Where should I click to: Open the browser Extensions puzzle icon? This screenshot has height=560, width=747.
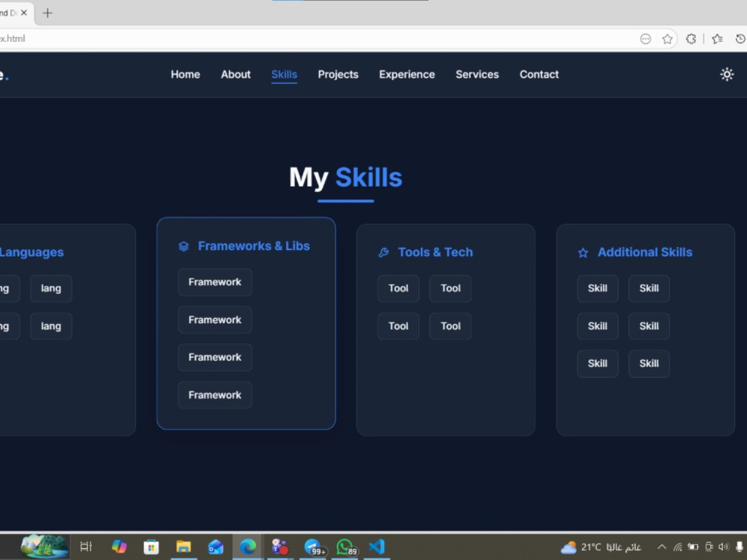click(x=691, y=39)
